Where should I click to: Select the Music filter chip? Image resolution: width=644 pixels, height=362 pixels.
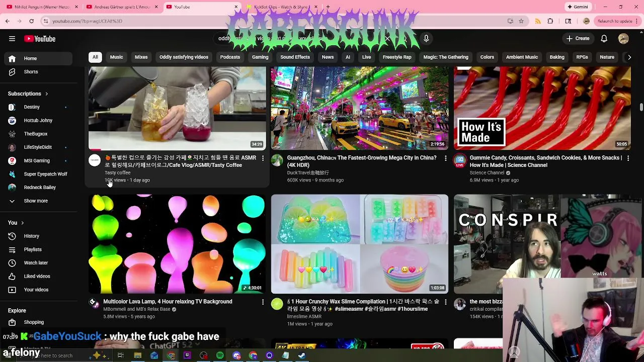(116, 57)
